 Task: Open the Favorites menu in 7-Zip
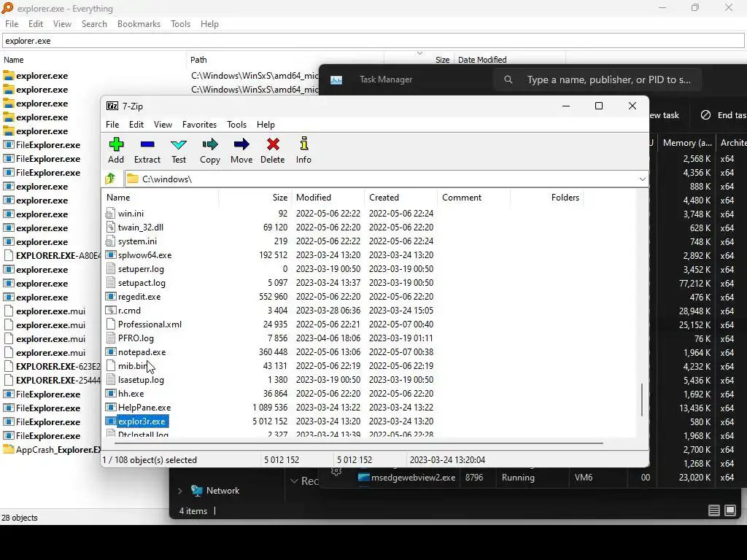(x=199, y=124)
